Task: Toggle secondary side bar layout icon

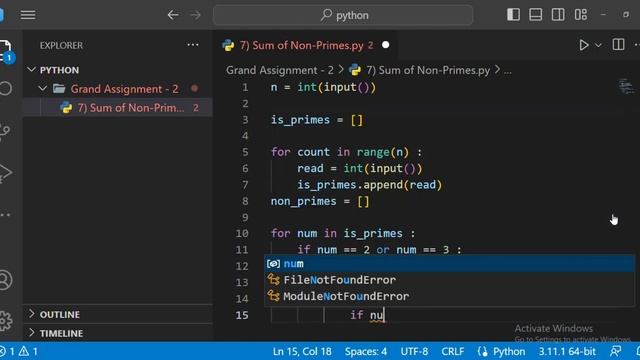Action: (558, 15)
